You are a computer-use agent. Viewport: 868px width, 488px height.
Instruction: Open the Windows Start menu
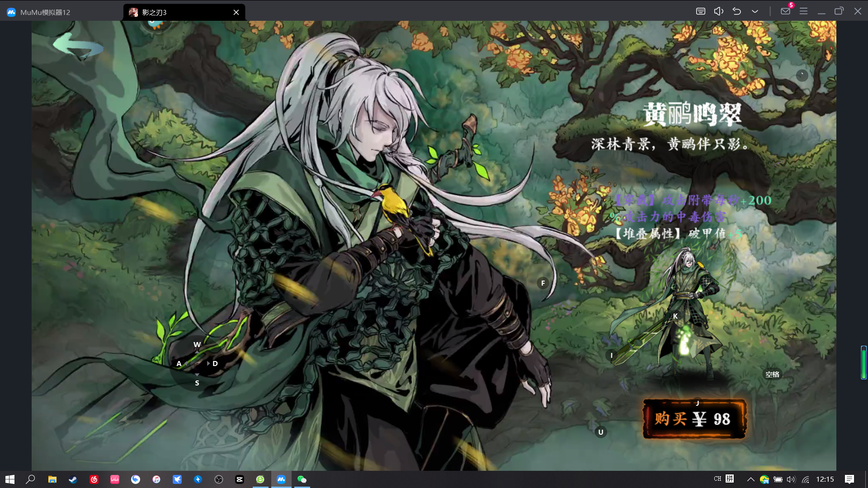coord(10,479)
